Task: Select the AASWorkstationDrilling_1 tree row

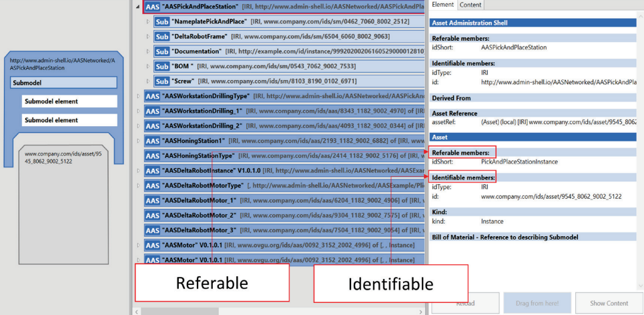Action: click(284, 111)
